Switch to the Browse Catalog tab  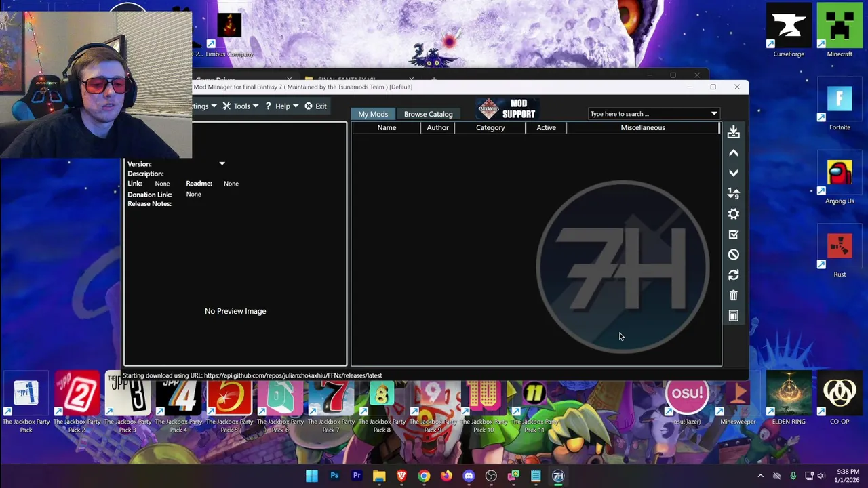click(x=428, y=114)
